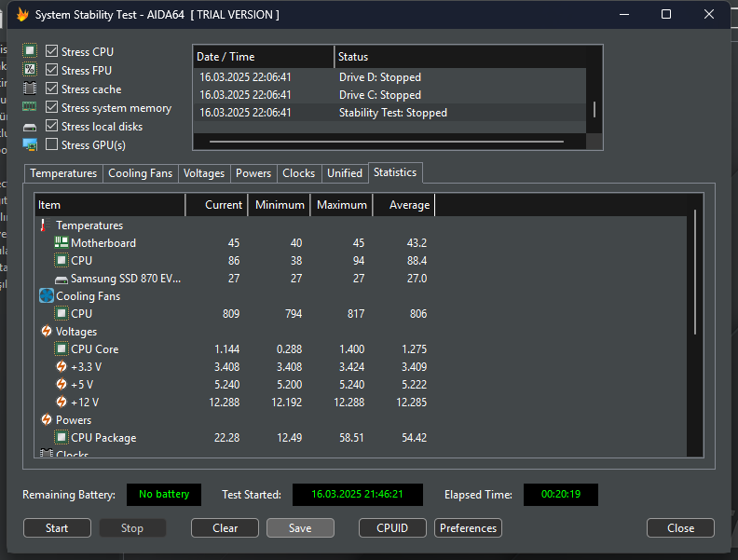Screen dimensions: 738x560
Task: Open the Preferences dialog
Action: click(469, 528)
